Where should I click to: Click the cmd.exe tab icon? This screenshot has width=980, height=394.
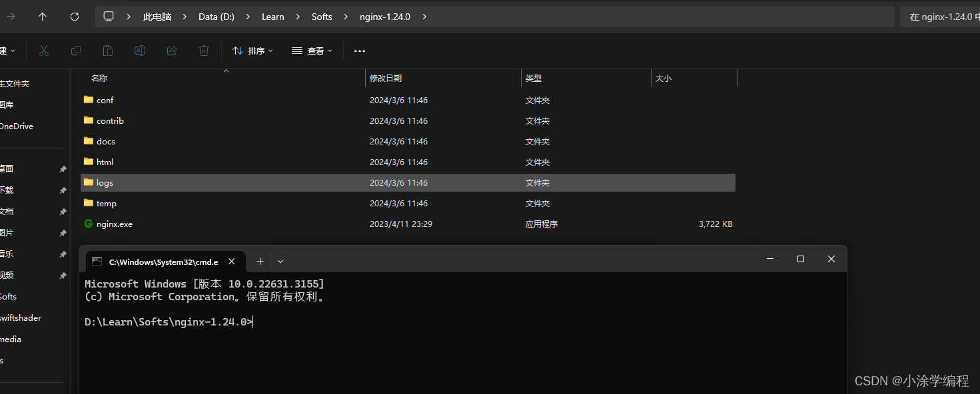click(97, 262)
